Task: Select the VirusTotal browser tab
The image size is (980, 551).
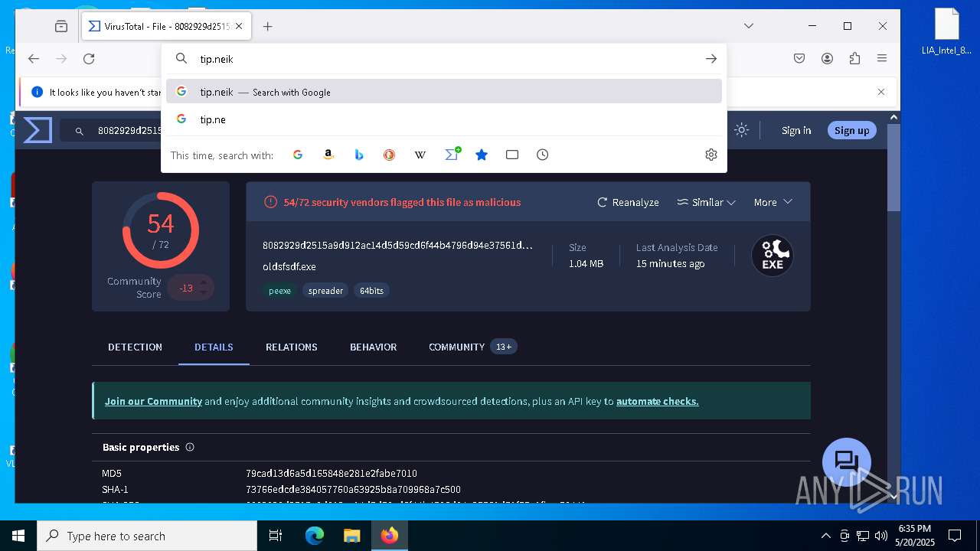Action: tap(165, 26)
